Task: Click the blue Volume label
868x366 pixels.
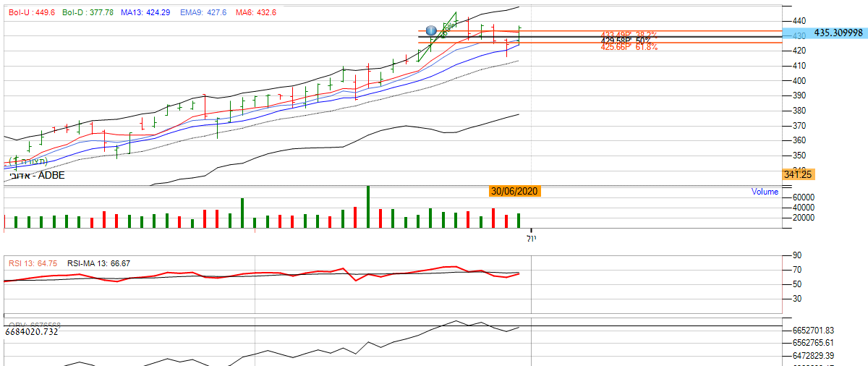Action: (x=765, y=192)
